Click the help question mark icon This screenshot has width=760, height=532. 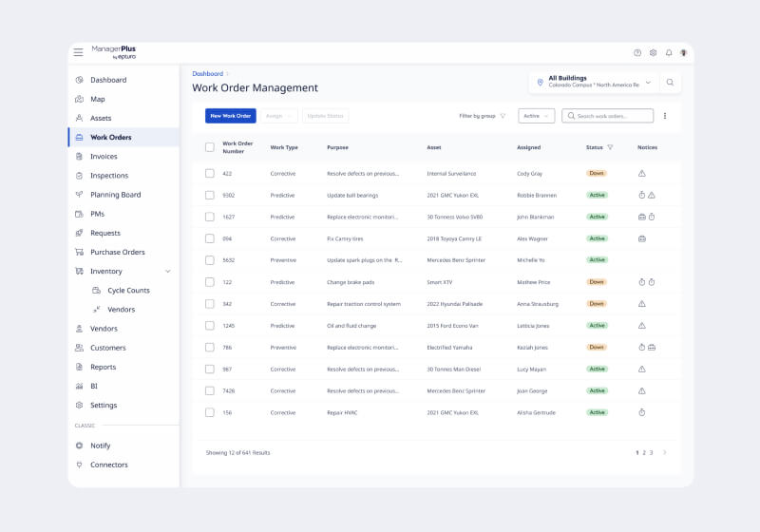[x=637, y=53]
